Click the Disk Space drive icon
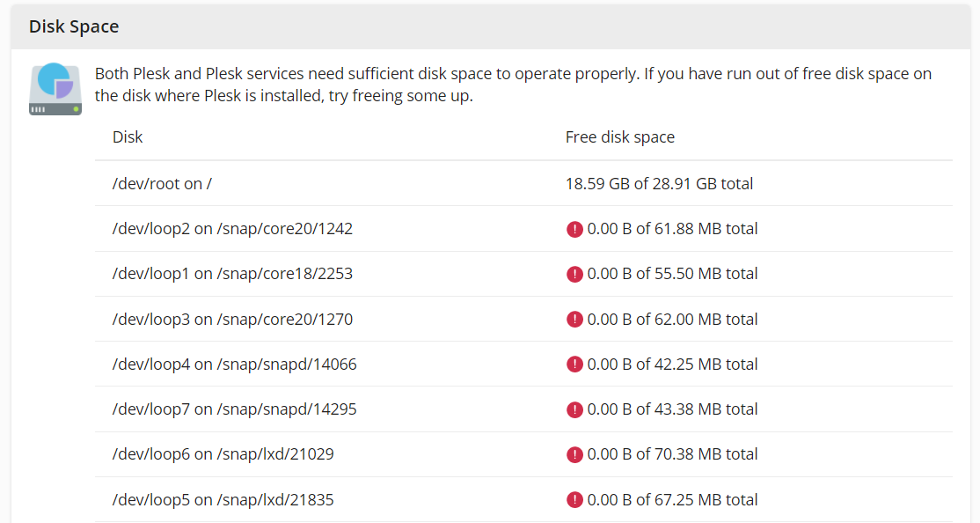Screen dimensions: 980x523 point(55,89)
